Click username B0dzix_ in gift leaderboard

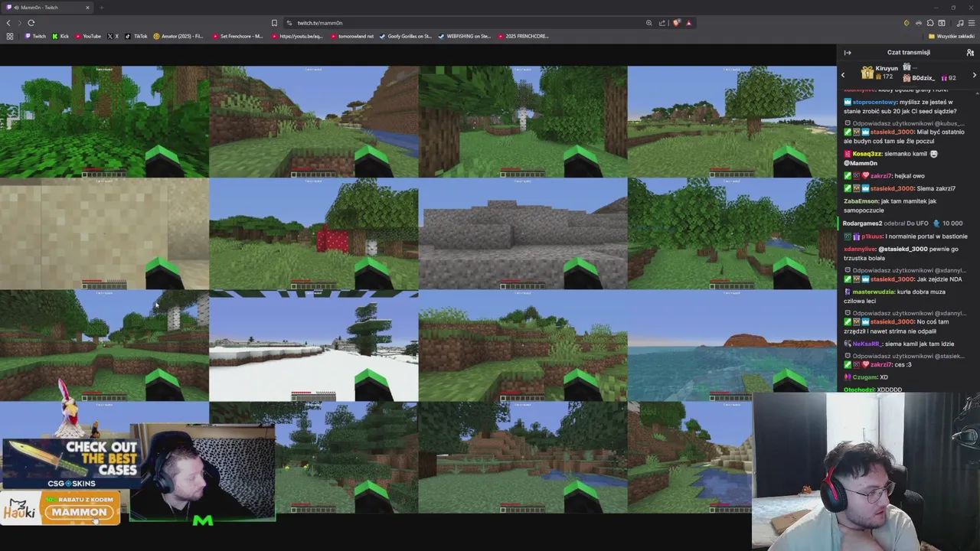click(x=924, y=78)
